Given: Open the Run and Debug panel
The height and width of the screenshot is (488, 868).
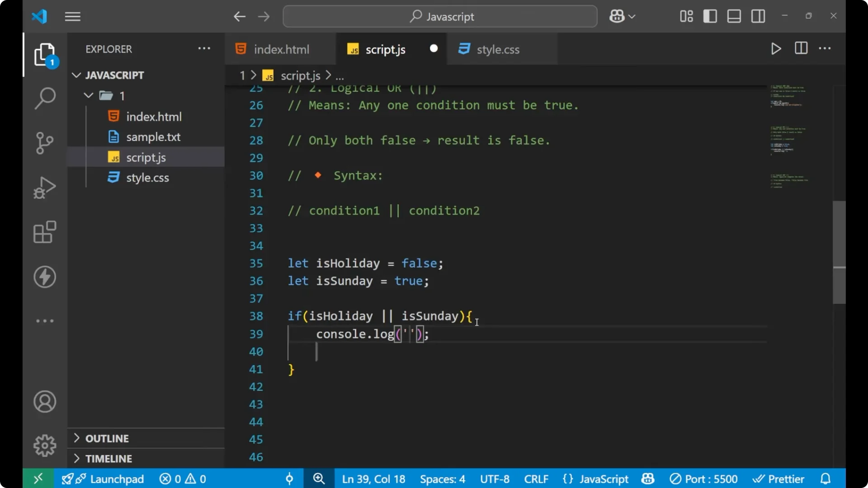Looking at the screenshot, I should [45, 188].
